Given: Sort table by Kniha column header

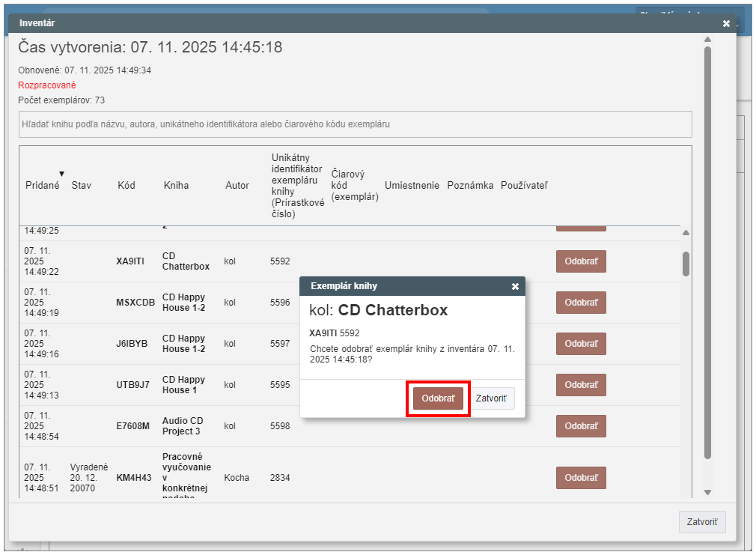Looking at the screenshot, I should pos(176,185).
